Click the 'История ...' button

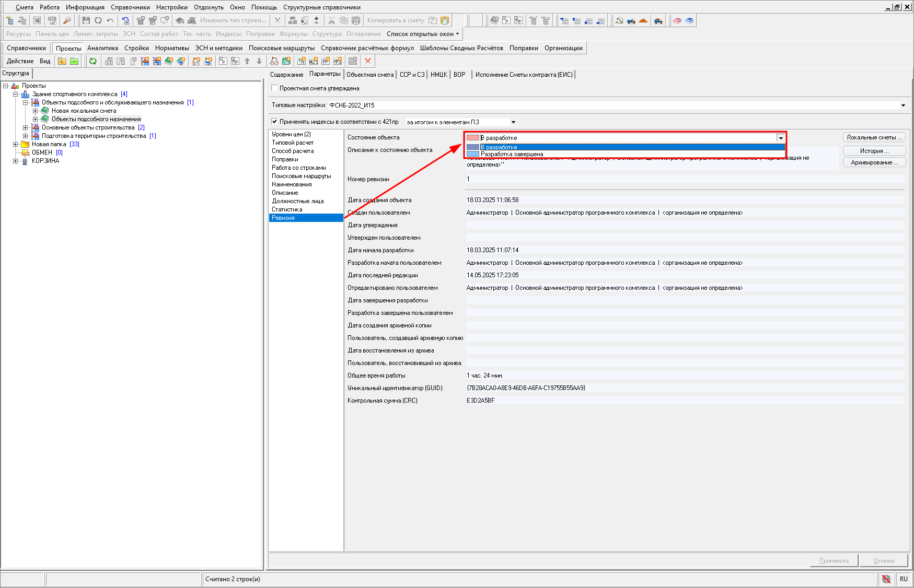click(874, 151)
